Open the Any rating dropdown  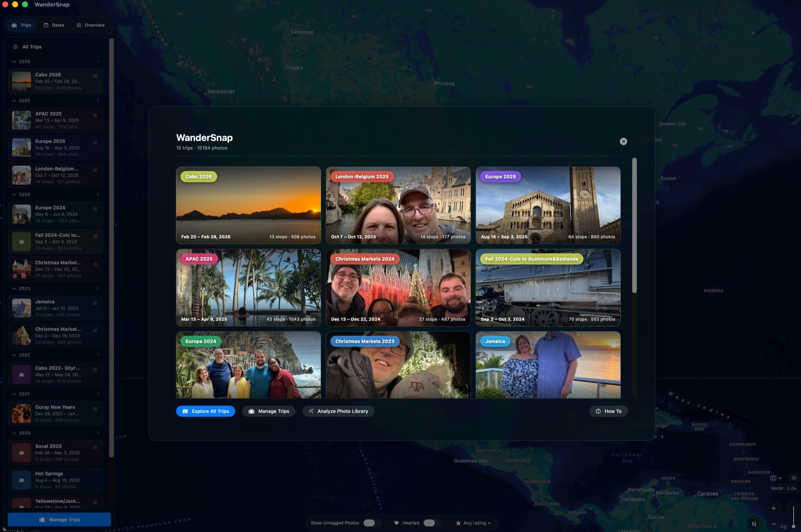(x=473, y=523)
